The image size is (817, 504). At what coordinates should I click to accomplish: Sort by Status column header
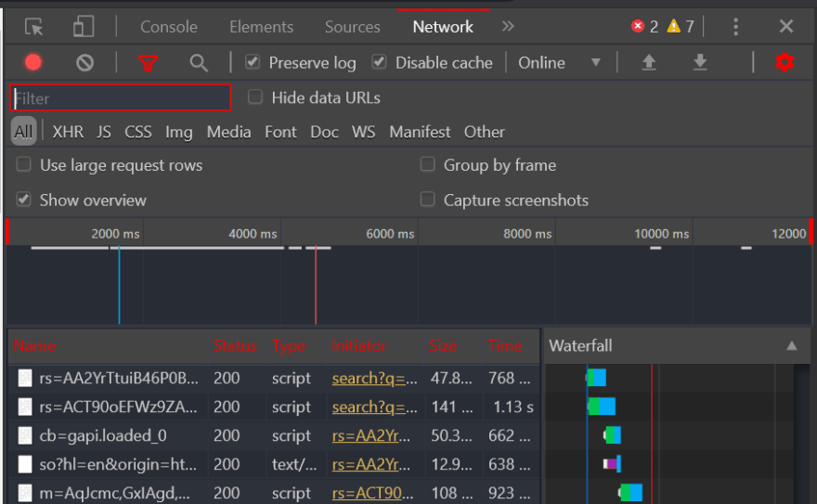pos(235,345)
